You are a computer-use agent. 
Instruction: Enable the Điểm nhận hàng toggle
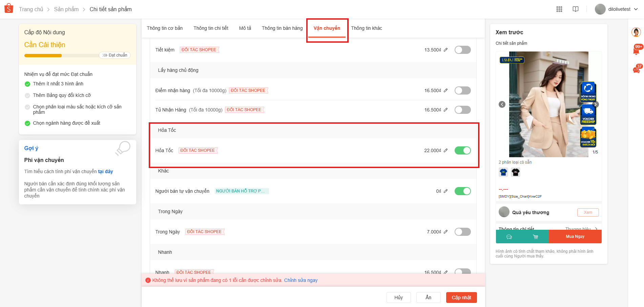point(463,90)
